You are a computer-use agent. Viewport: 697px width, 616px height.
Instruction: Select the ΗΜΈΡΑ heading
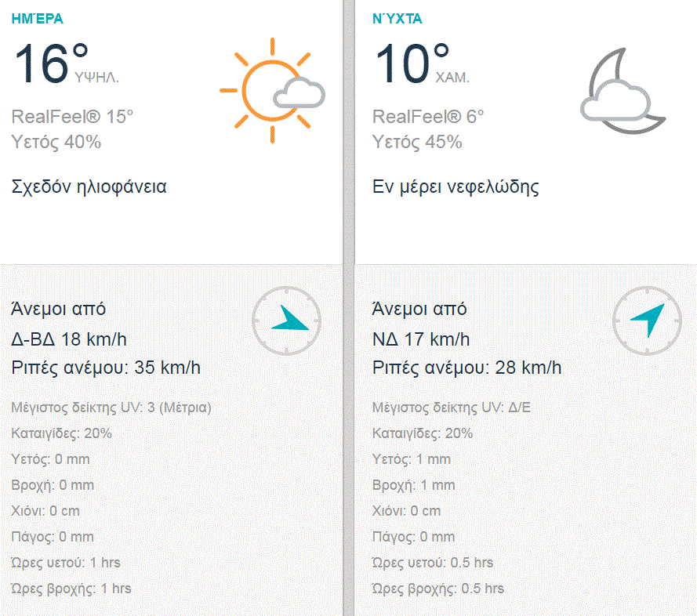click(38, 19)
